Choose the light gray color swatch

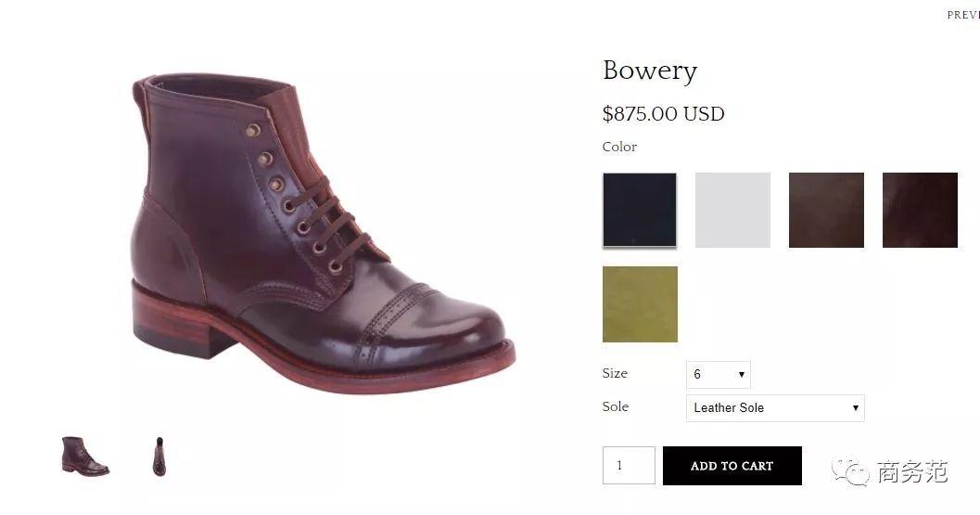point(732,211)
